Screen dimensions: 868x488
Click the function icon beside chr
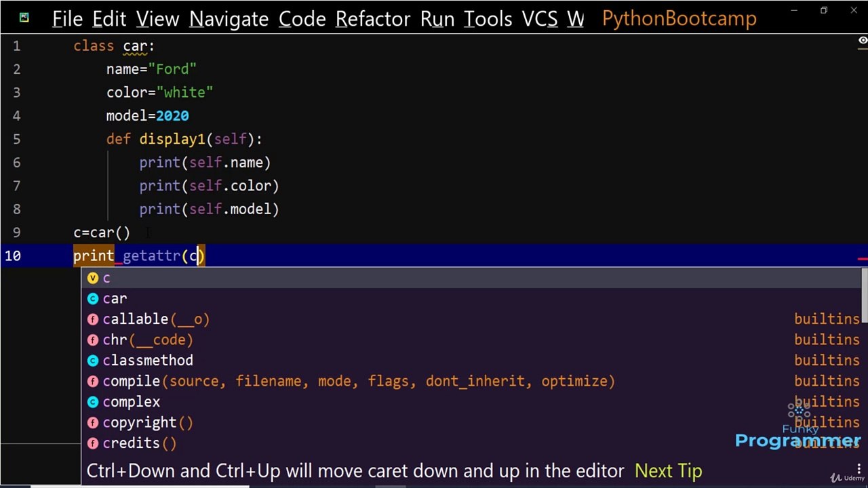pos(93,340)
